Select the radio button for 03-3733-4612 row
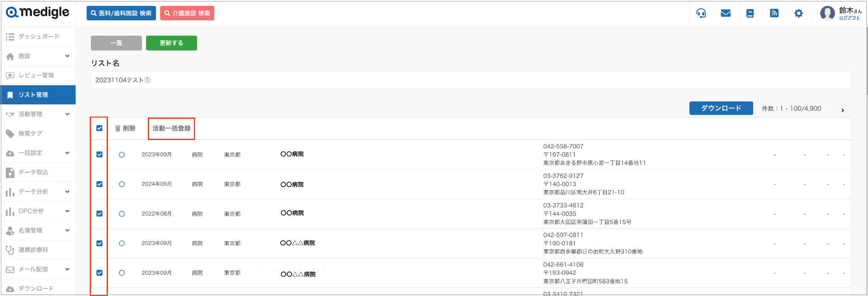 [122, 214]
